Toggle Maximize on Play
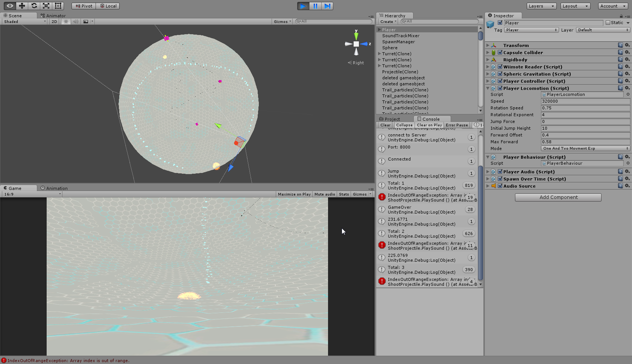The image size is (632, 364). coord(294,194)
